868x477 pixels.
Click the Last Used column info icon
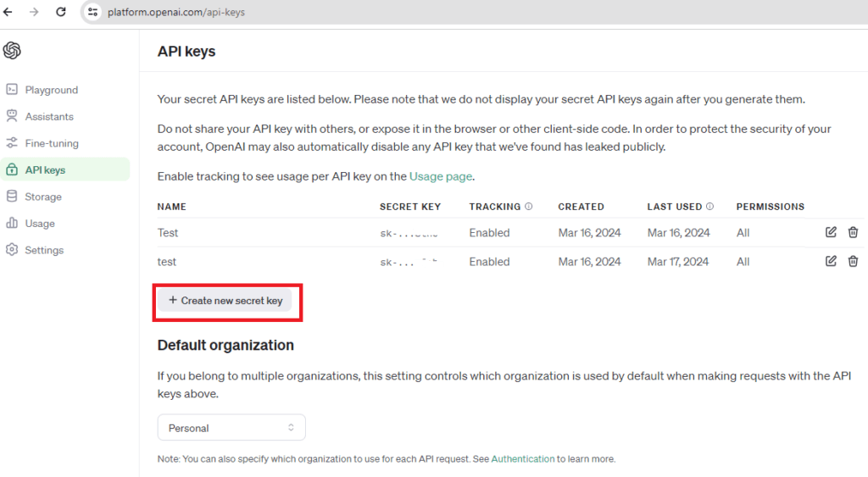[709, 206]
